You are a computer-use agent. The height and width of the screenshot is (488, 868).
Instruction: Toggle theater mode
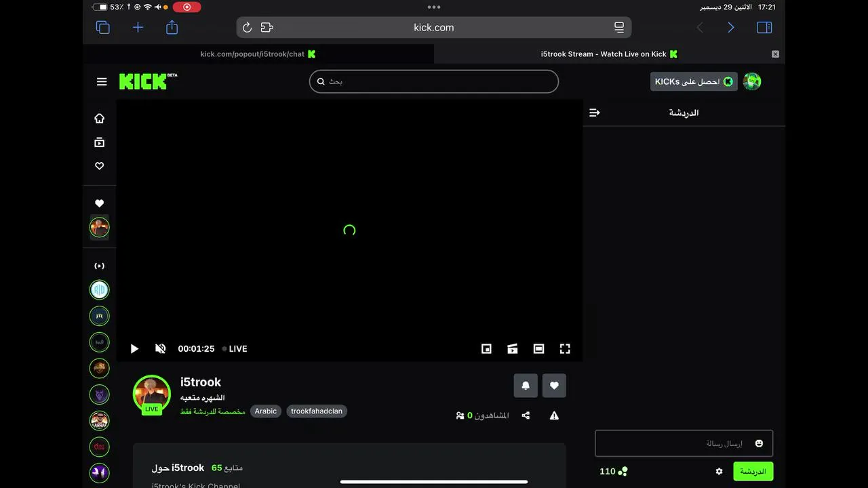click(x=538, y=348)
